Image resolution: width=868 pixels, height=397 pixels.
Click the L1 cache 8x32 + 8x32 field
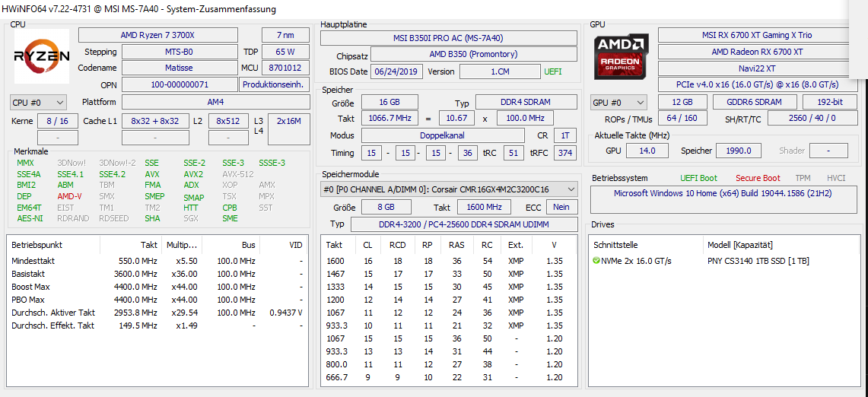point(155,121)
